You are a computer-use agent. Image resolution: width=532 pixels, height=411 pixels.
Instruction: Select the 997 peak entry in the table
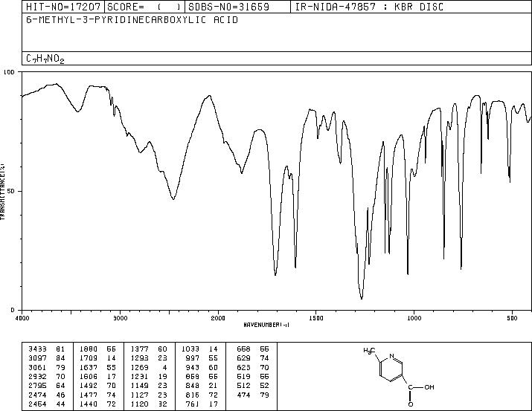click(202, 358)
